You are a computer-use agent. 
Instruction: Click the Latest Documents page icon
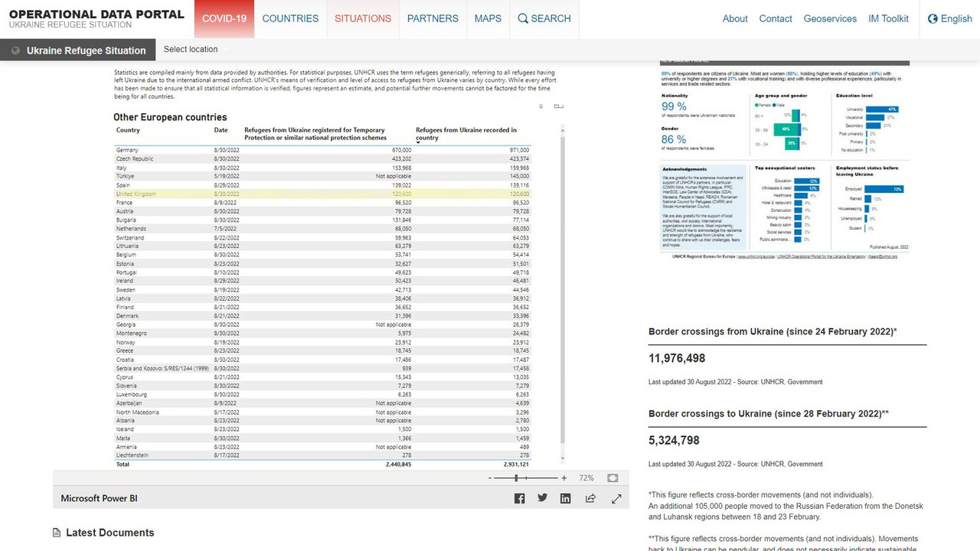click(57, 533)
